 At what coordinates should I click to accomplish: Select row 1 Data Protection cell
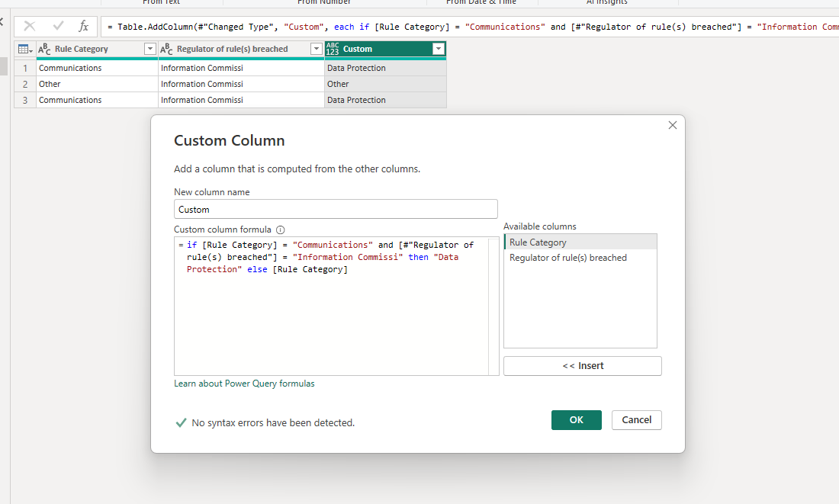tap(385, 68)
